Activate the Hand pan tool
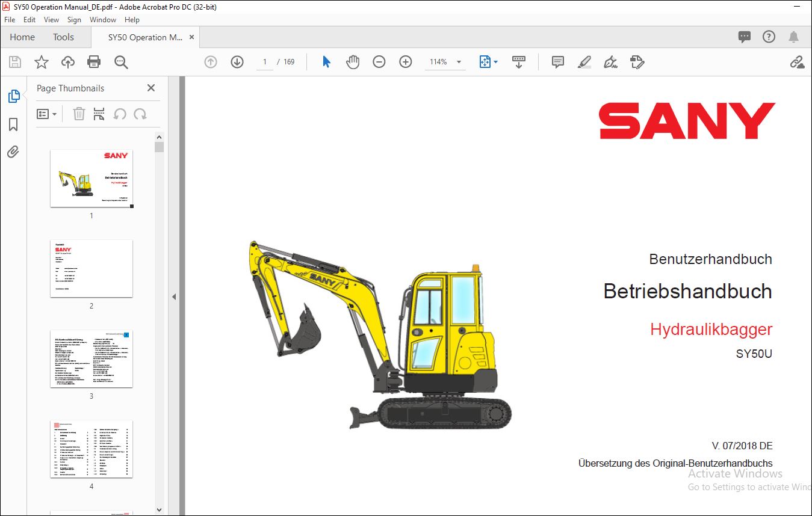 click(353, 62)
